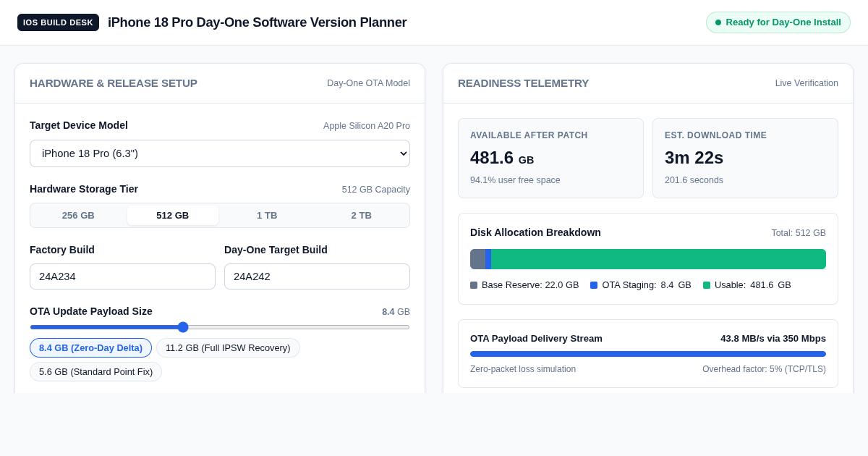Click the Available After Patch card
The width and height of the screenshot is (868, 456).
[550, 158]
